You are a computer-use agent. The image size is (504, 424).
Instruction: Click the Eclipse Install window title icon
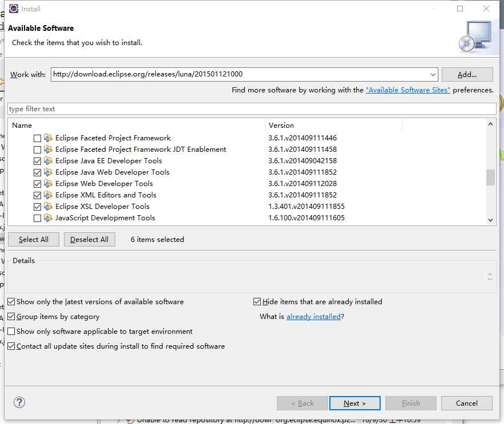14,9
